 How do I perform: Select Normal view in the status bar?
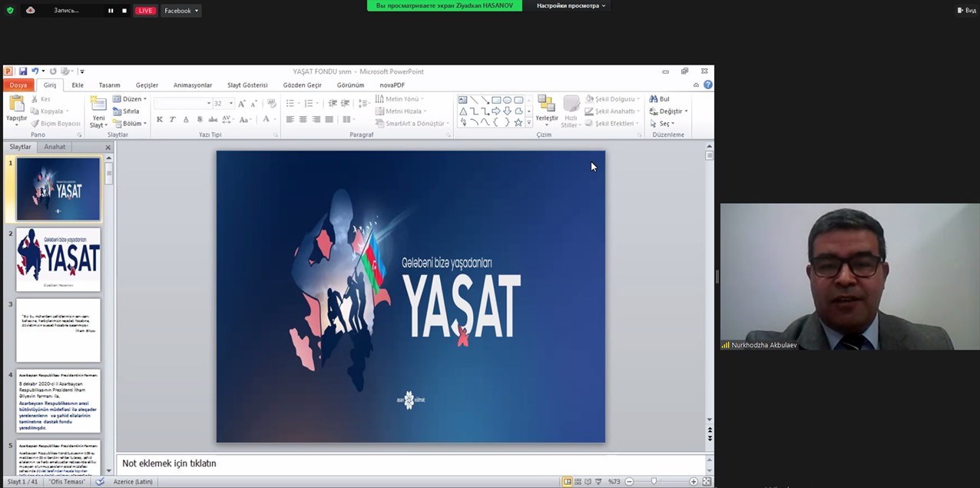pyautogui.click(x=568, y=482)
